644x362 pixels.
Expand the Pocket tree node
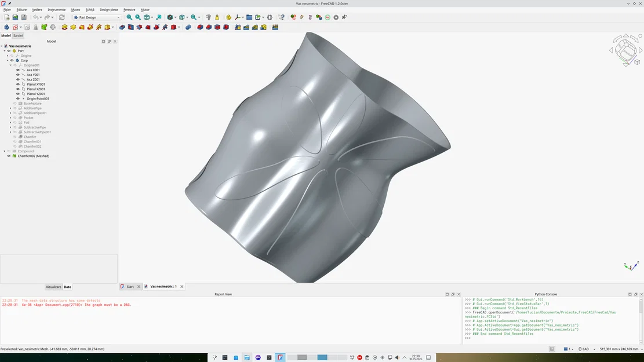point(10,118)
